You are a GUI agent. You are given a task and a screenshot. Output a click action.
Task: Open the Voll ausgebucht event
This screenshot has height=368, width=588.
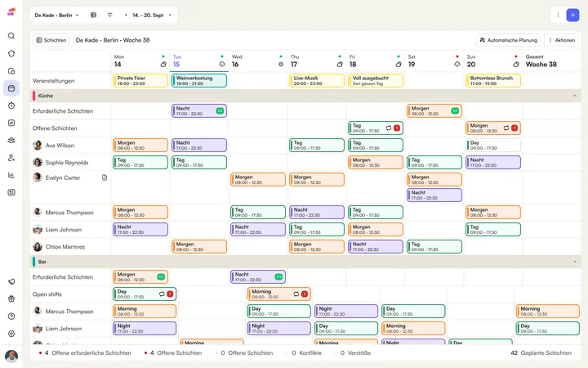376,81
